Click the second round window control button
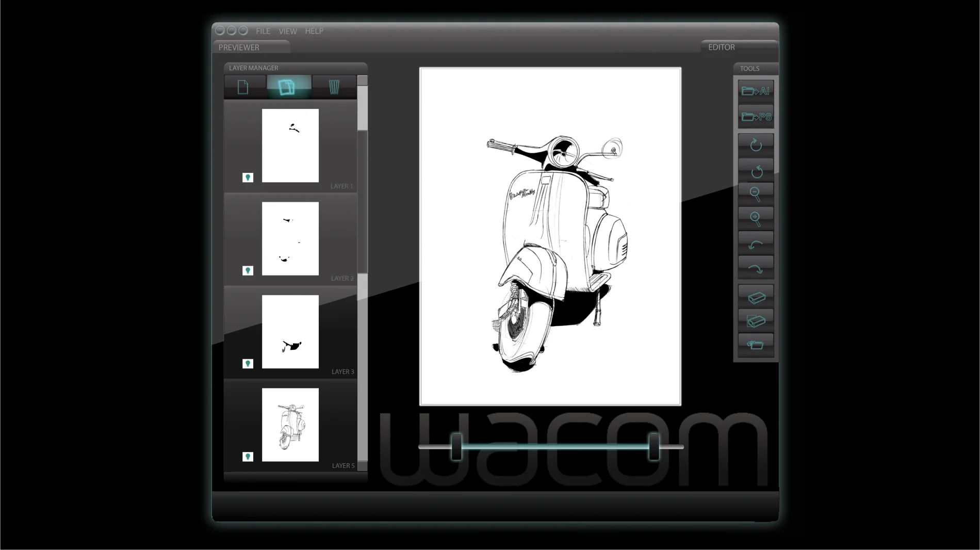Viewport: 980px width, 550px height. pos(232,30)
